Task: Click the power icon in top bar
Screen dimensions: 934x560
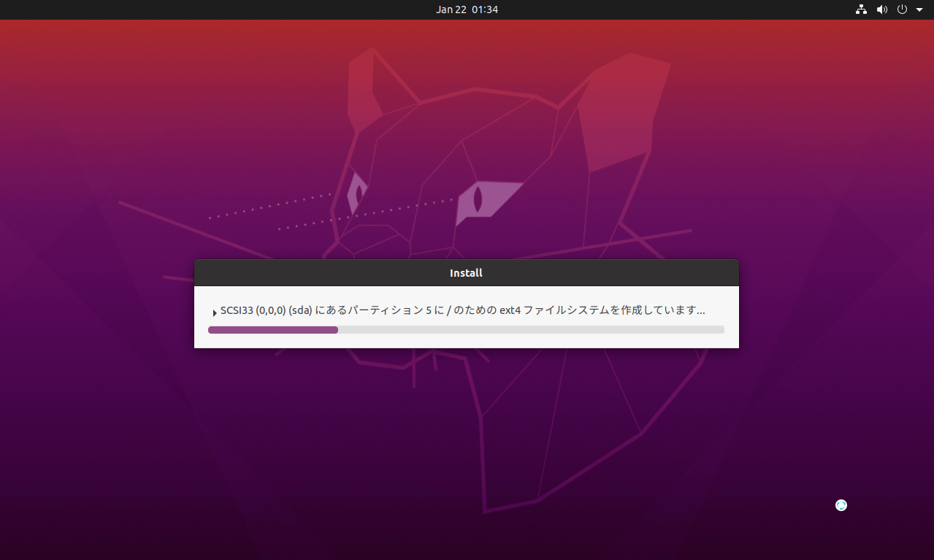Action: click(902, 9)
